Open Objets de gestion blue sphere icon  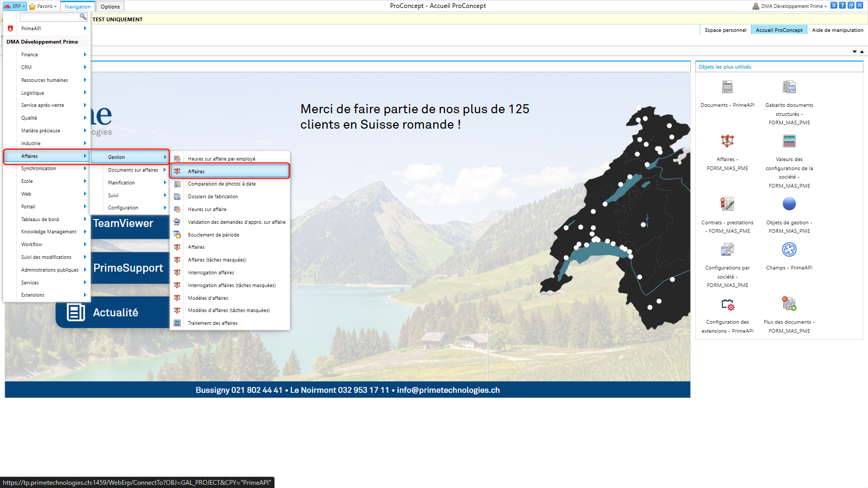click(789, 204)
